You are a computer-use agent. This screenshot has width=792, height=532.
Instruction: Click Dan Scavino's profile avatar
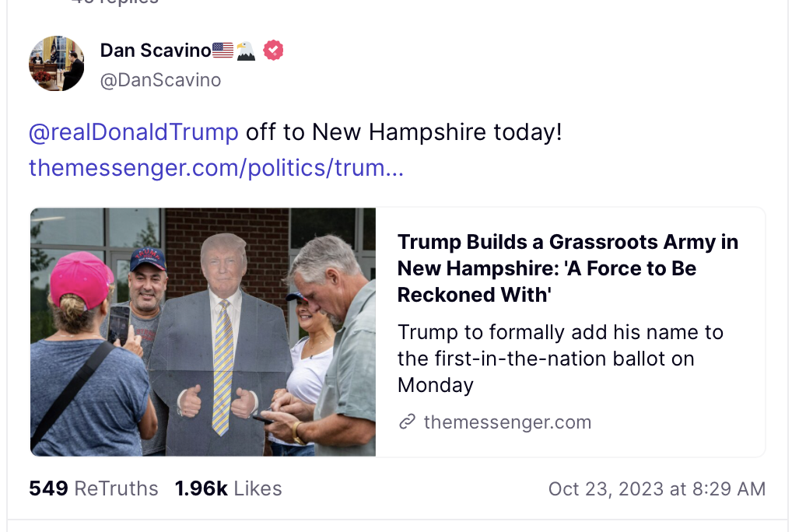point(57,63)
